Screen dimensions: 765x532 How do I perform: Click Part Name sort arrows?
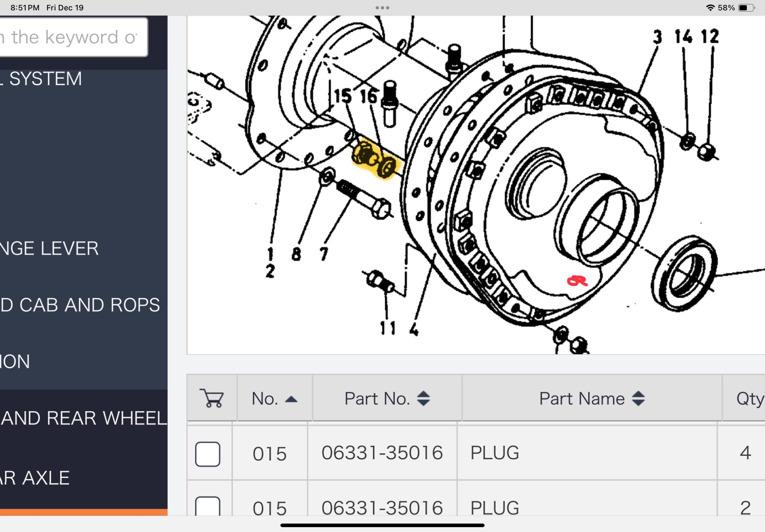pyautogui.click(x=638, y=398)
